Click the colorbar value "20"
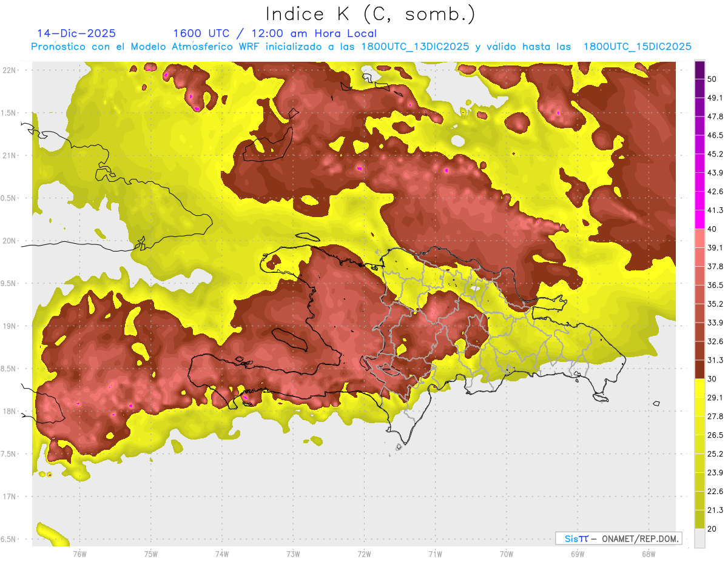The image size is (728, 562). click(x=712, y=529)
